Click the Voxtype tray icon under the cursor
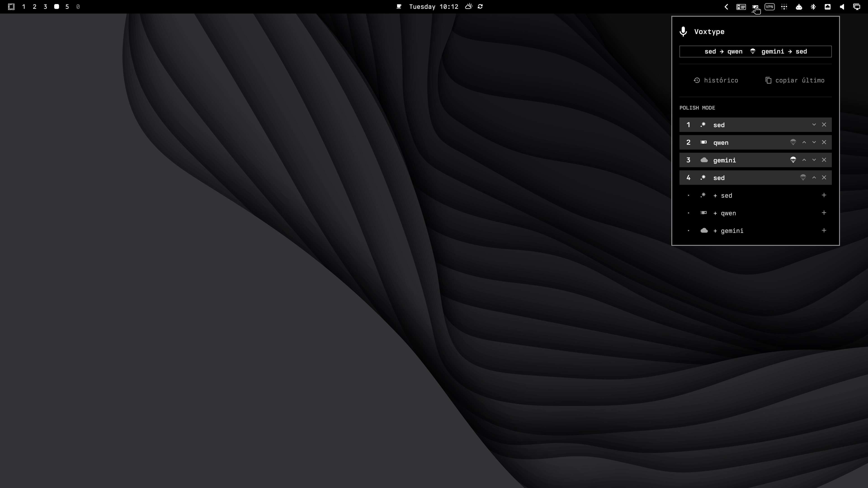Viewport: 868px width, 488px height. click(x=755, y=7)
